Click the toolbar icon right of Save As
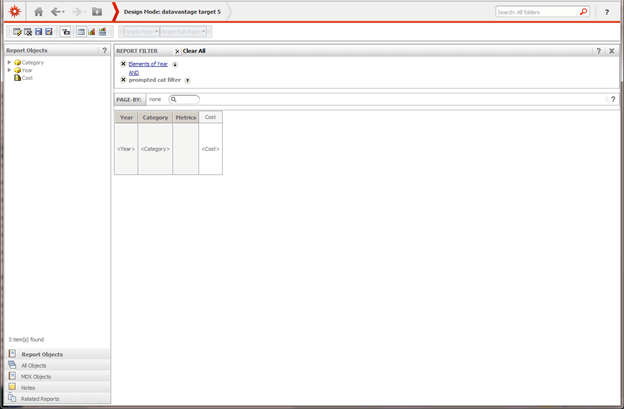Image resolution: width=625 pixels, height=409 pixels. 66,31
